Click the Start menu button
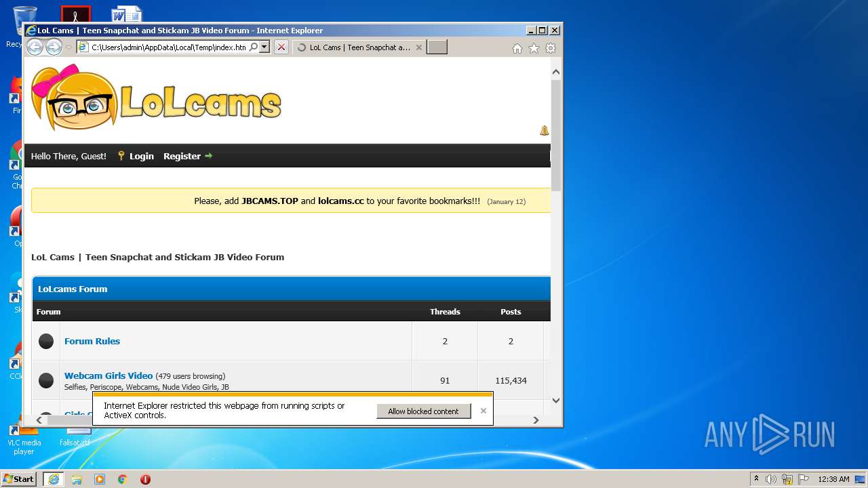Viewport: 868px width, 488px height. pos(19,479)
